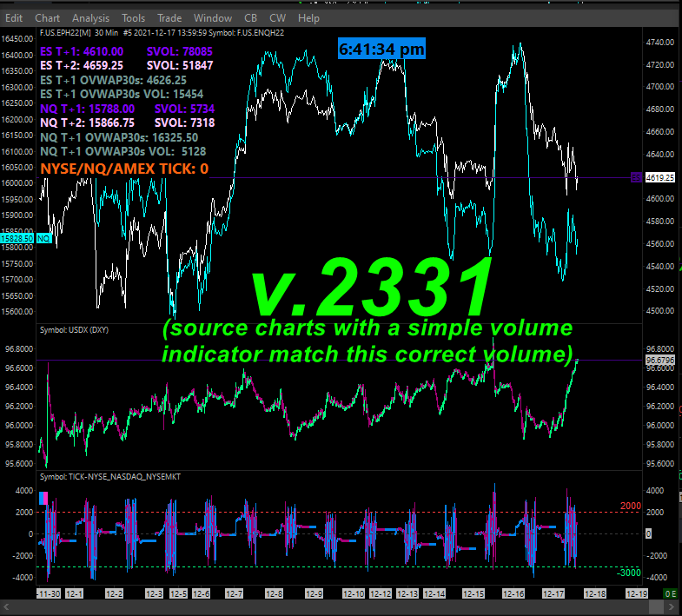
Task: Click the 0 E box at bottom right
Action: coord(670,593)
